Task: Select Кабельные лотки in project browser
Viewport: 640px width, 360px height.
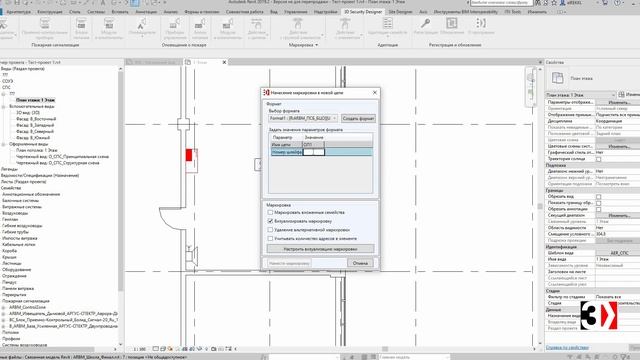Action: tap(19, 244)
